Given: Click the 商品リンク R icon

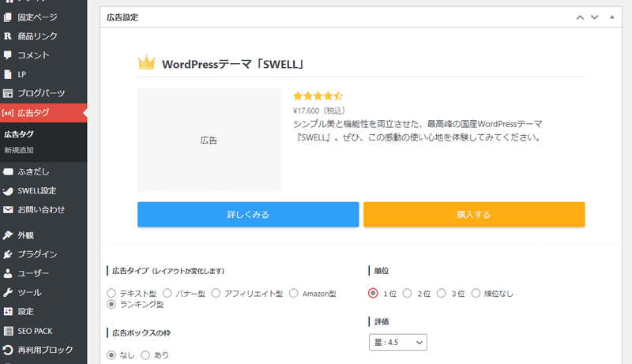Looking at the screenshot, I should [x=8, y=36].
